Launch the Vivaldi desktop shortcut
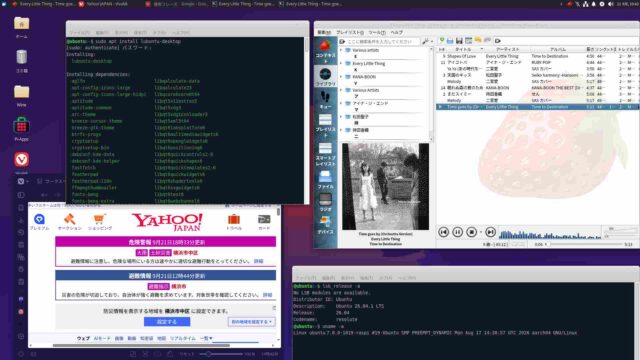Screen dimensions: 640x360 tap(22, 160)
